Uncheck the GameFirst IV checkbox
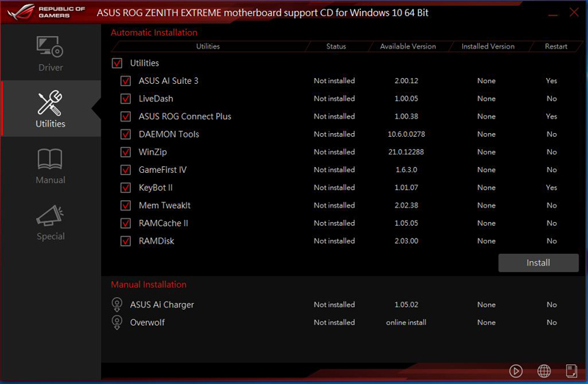Image resolution: width=588 pixels, height=384 pixels. click(126, 170)
